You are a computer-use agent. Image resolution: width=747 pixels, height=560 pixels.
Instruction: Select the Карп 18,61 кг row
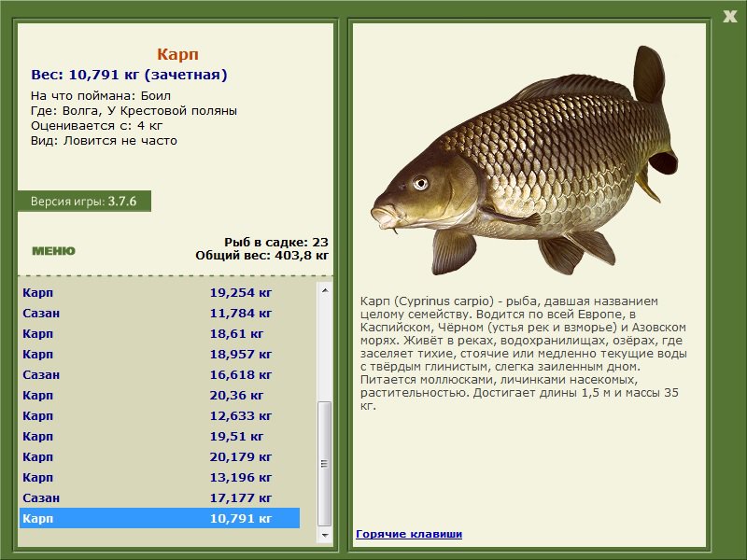160,333
